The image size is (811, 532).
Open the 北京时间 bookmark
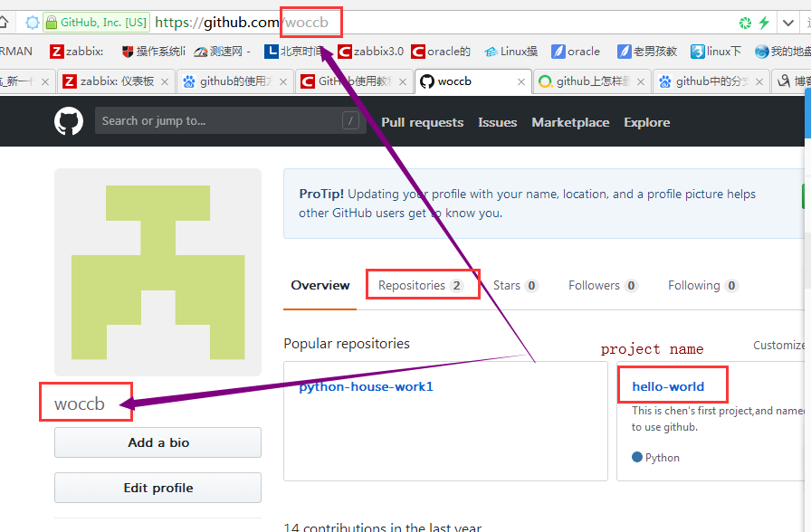[x=294, y=52]
